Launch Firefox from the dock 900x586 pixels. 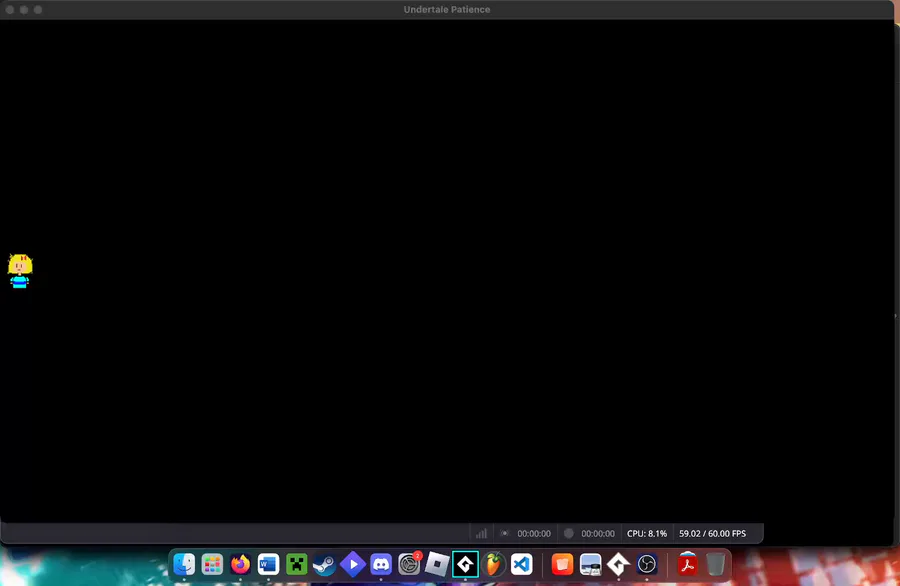pos(240,564)
